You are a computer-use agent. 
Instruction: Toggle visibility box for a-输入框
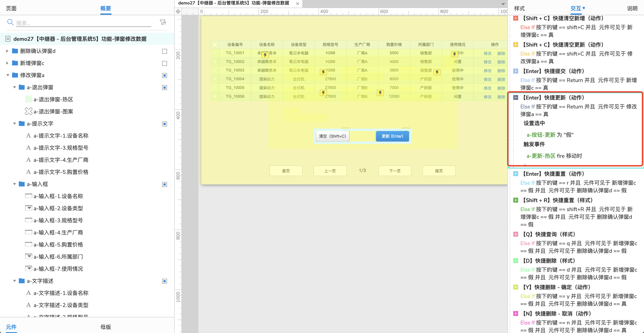pyautogui.click(x=165, y=184)
